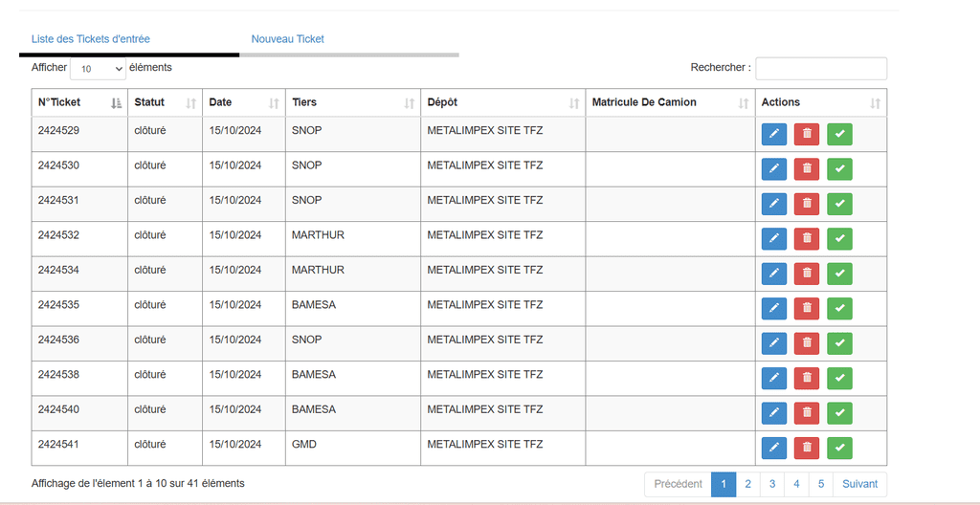Select ticket number 2424530 cell
This screenshot has height=505, width=980.
pos(79,169)
